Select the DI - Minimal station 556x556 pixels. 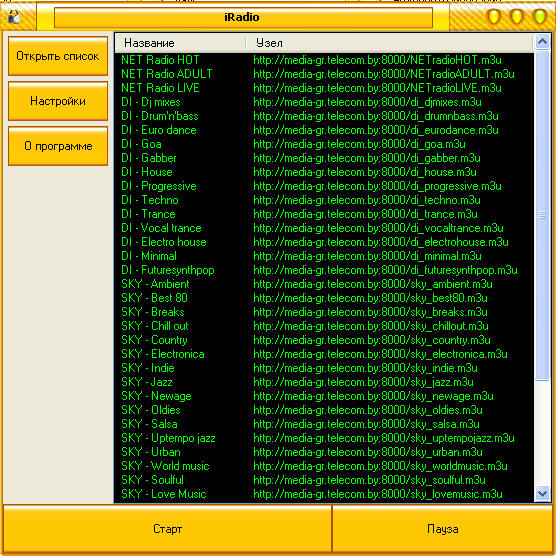(x=149, y=256)
